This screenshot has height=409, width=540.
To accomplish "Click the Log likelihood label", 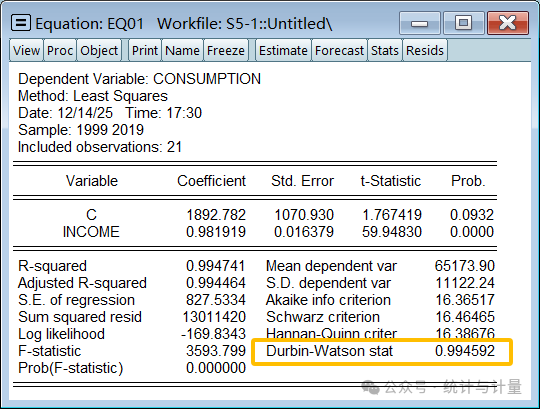I will tap(61, 334).
